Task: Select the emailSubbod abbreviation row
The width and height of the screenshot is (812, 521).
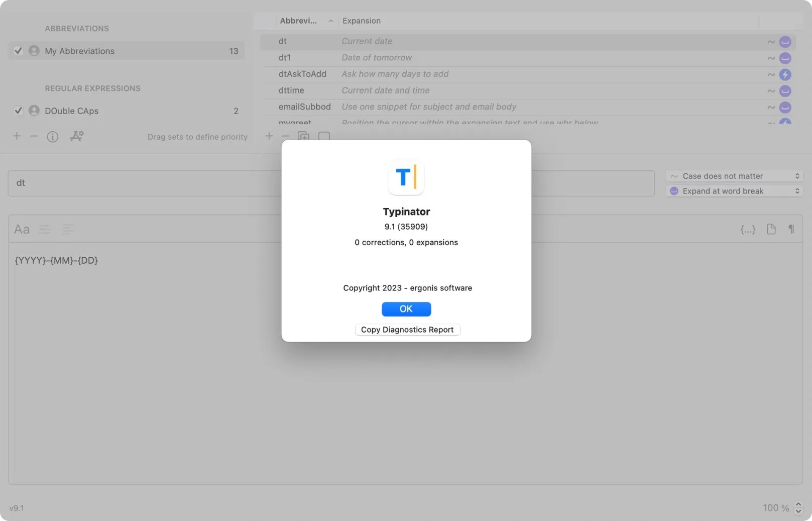Action: pos(528,107)
